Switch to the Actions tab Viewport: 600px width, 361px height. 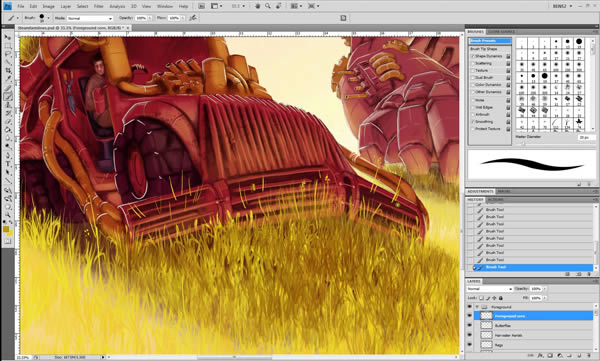[495, 200]
